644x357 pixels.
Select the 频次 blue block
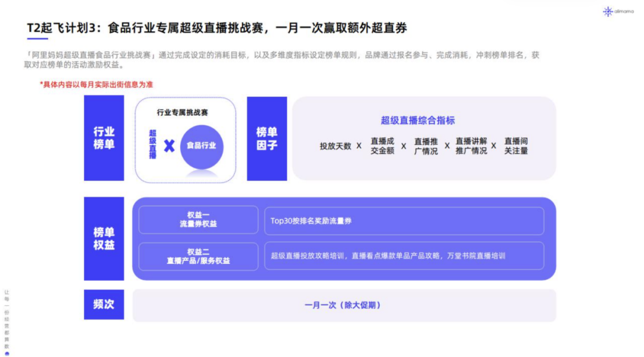104,304
